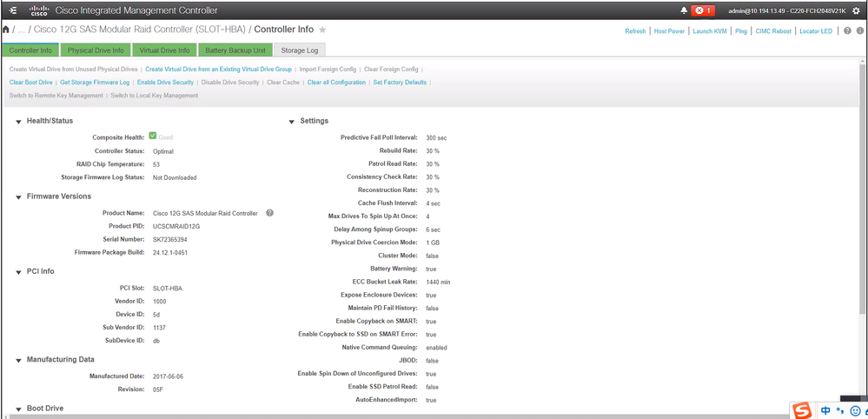Switch to Virtual Drive Info tab
This screenshot has height=419, width=868.
[x=164, y=50]
